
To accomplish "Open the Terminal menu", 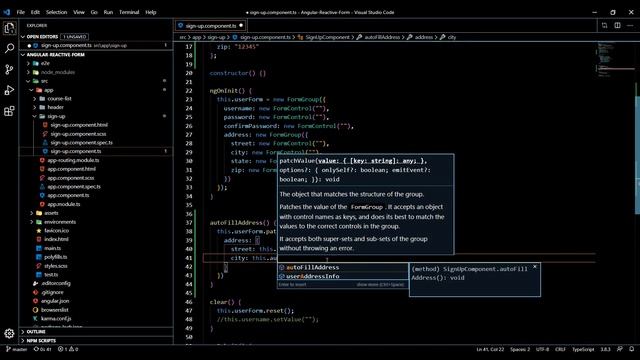I will pos(129,12).
